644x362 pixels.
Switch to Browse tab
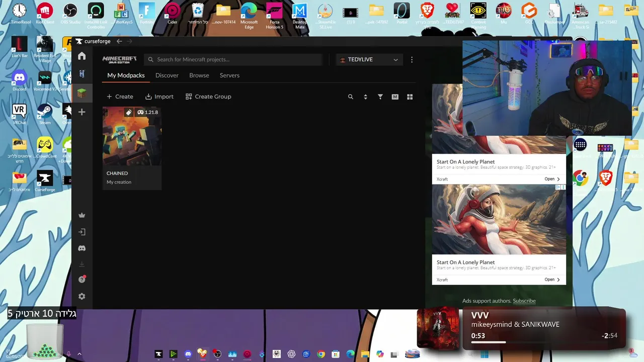coord(199,75)
